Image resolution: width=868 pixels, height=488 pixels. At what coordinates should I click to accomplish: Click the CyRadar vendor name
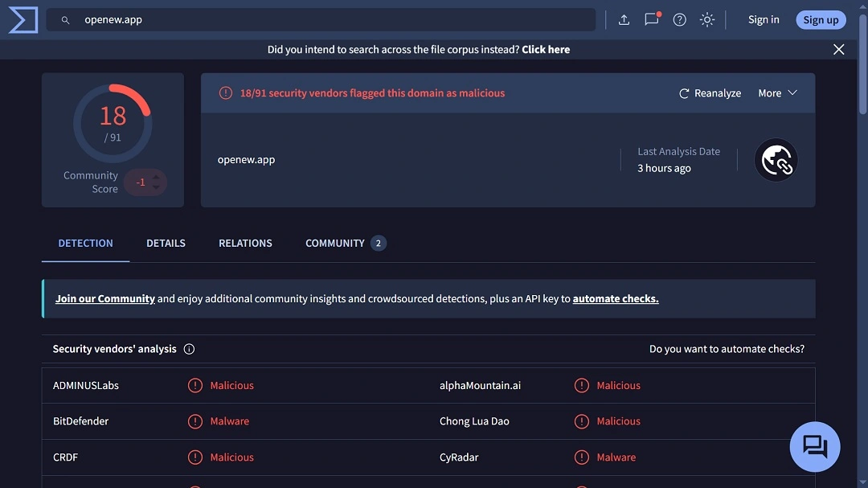click(459, 457)
